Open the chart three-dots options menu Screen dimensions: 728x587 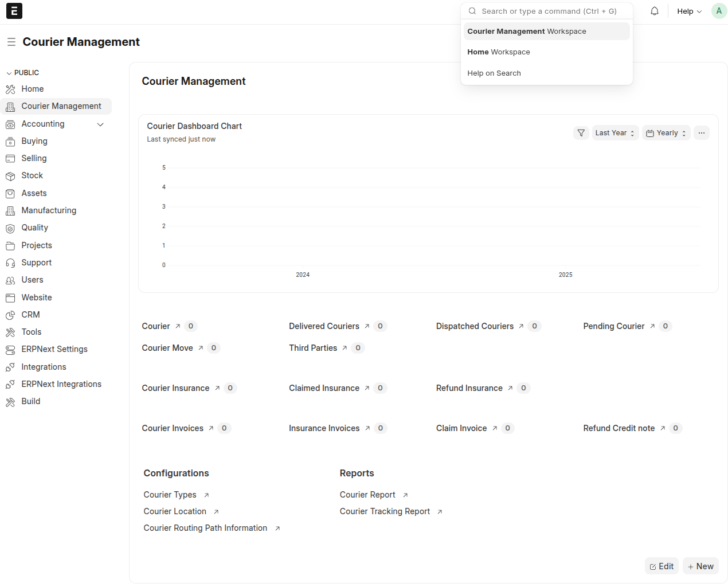pyautogui.click(x=702, y=133)
